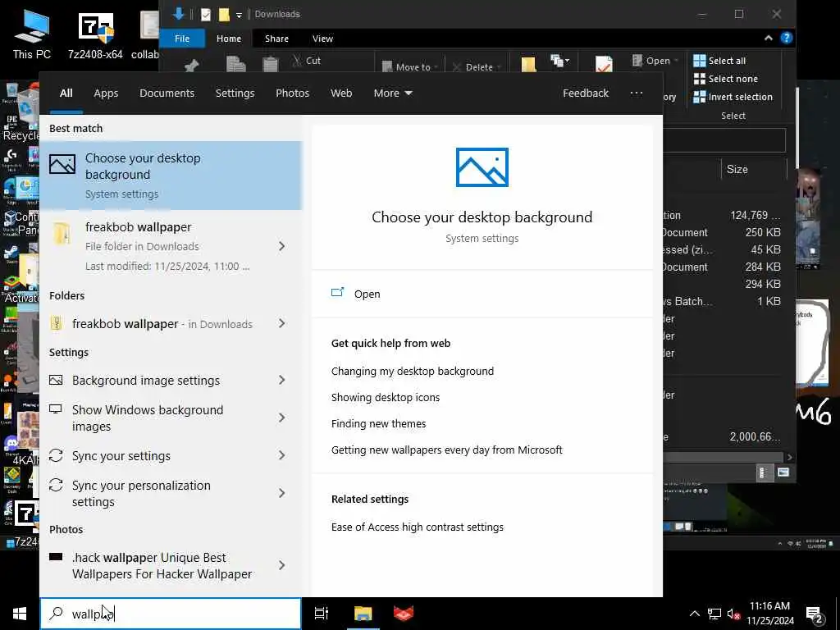This screenshot has height=630, width=840.
Task: Click the taskbar clock showing 11:16 AM
Action: (769, 614)
